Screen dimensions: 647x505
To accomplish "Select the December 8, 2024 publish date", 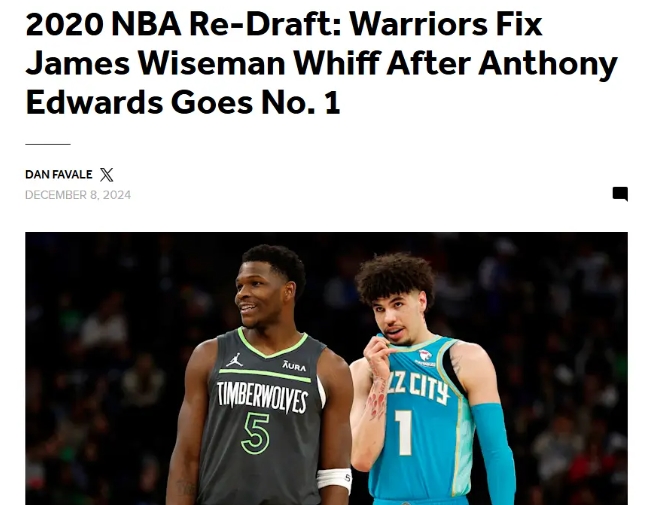I will pos(78,195).
